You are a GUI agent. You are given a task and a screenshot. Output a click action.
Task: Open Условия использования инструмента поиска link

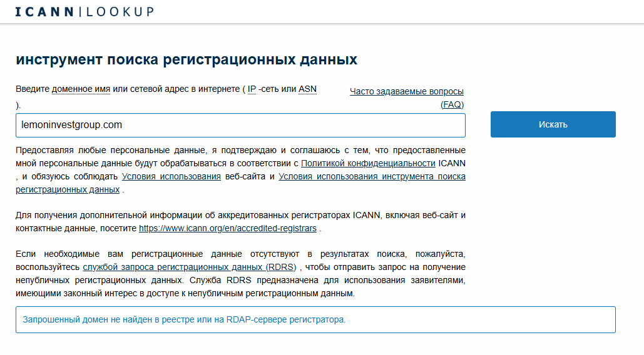coord(372,176)
